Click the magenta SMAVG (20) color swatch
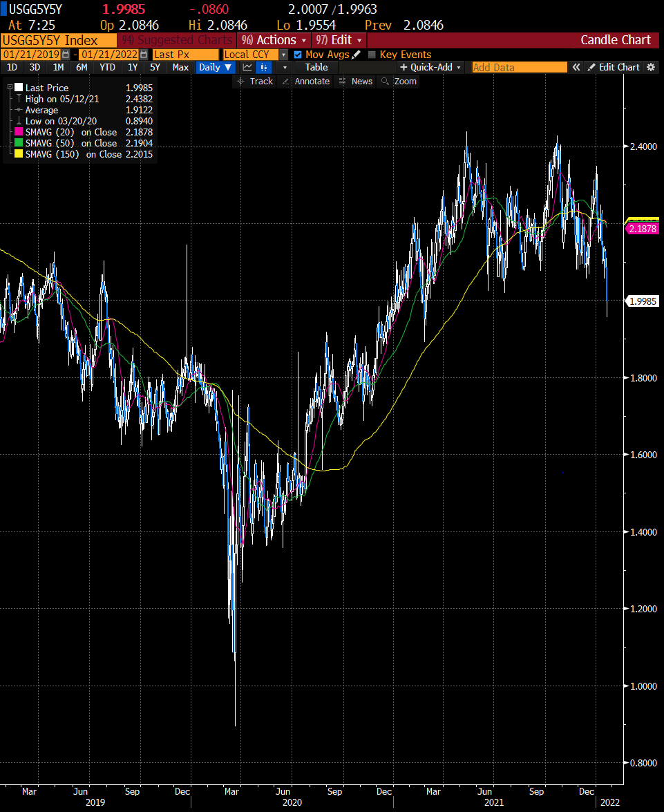This screenshot has width=664, height=812. [19, 132]
